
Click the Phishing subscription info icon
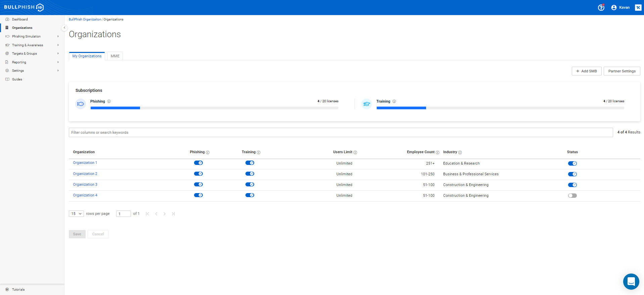click(109, 101)
